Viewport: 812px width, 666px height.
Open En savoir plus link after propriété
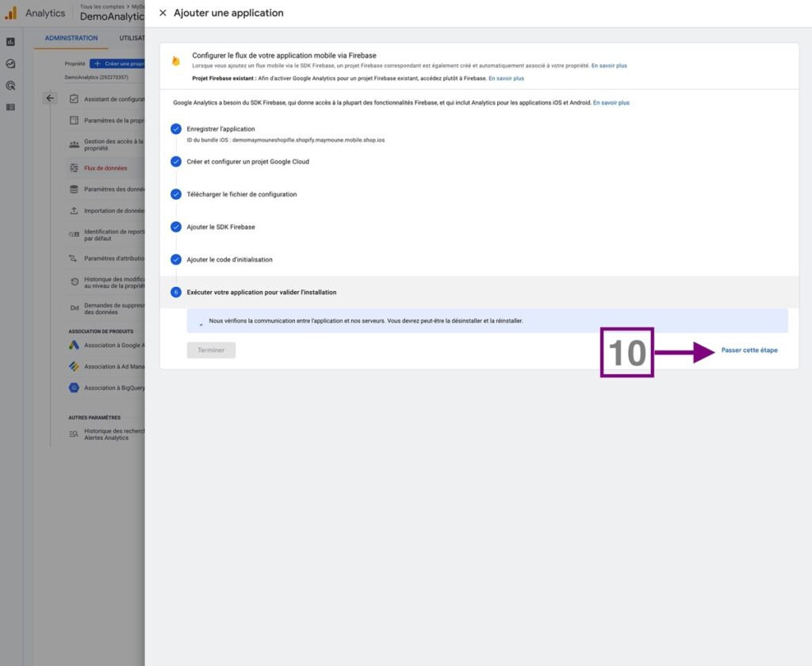click(x=609, y=66)
